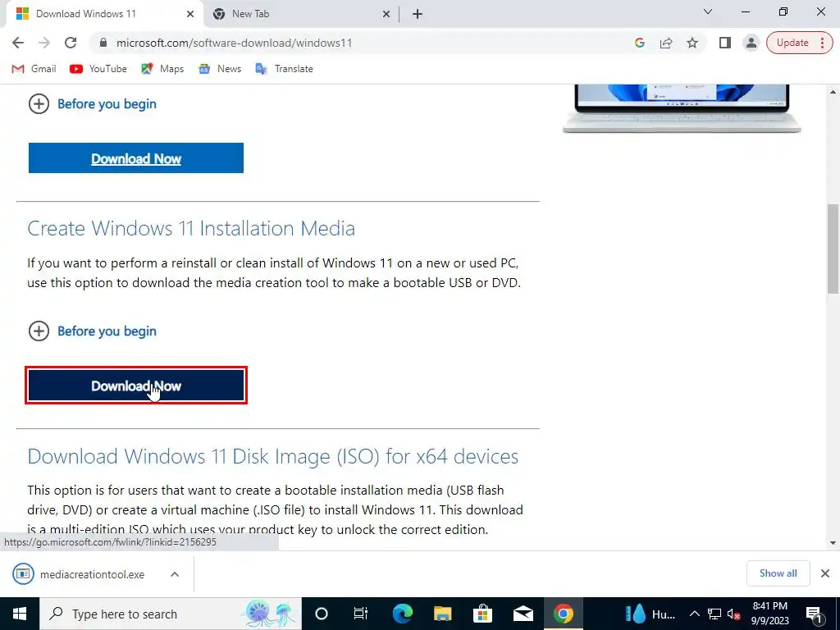Click the Surface laptop image
Screen dimensions: 840x630
(x=682, y=109)
